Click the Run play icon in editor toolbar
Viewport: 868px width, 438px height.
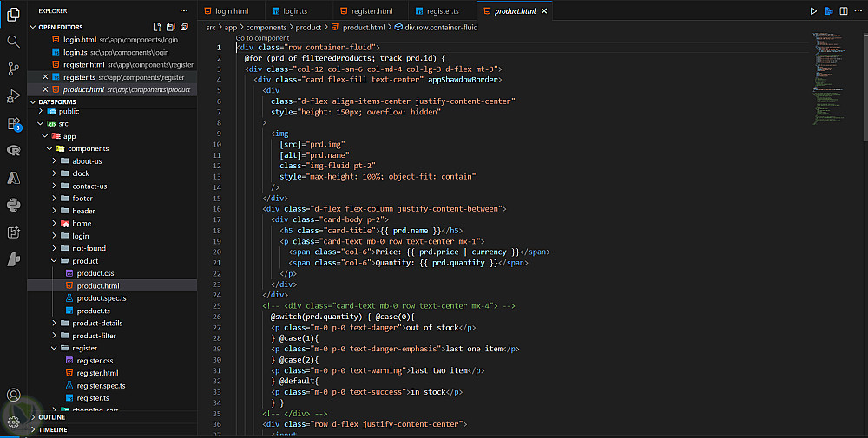click(813, 11)
